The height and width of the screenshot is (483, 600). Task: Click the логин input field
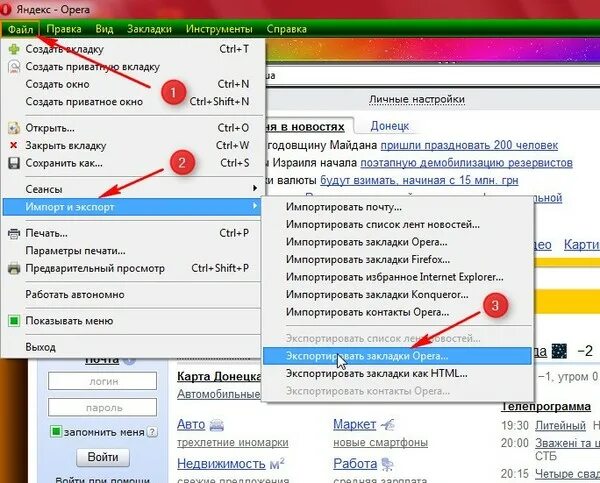pyautogui.click(x=103, y=381)
